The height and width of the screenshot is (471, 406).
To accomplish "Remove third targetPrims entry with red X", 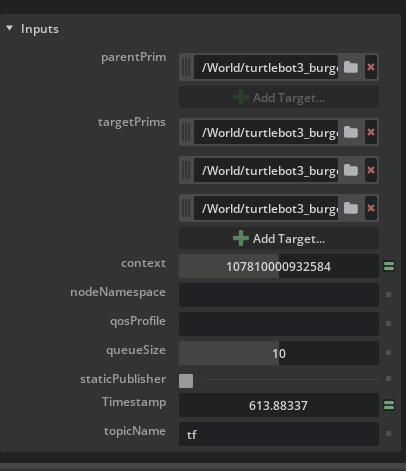I will 371,208.
